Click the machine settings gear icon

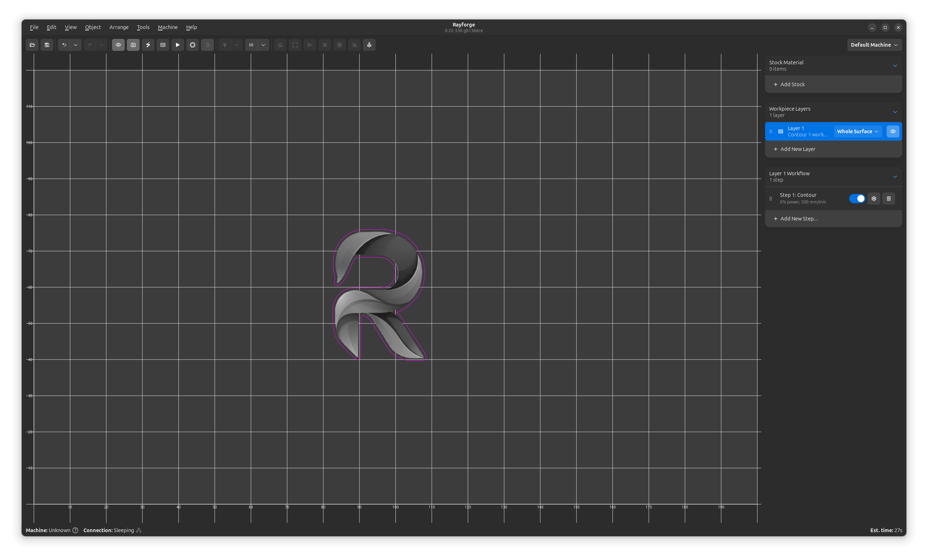point(193,45)
